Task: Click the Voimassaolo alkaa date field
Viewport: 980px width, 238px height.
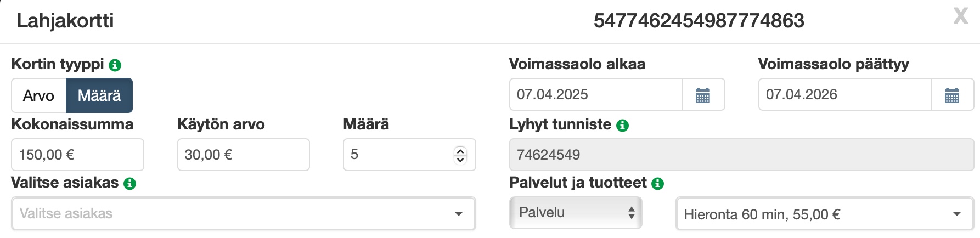Action: (x=595, y=95)
